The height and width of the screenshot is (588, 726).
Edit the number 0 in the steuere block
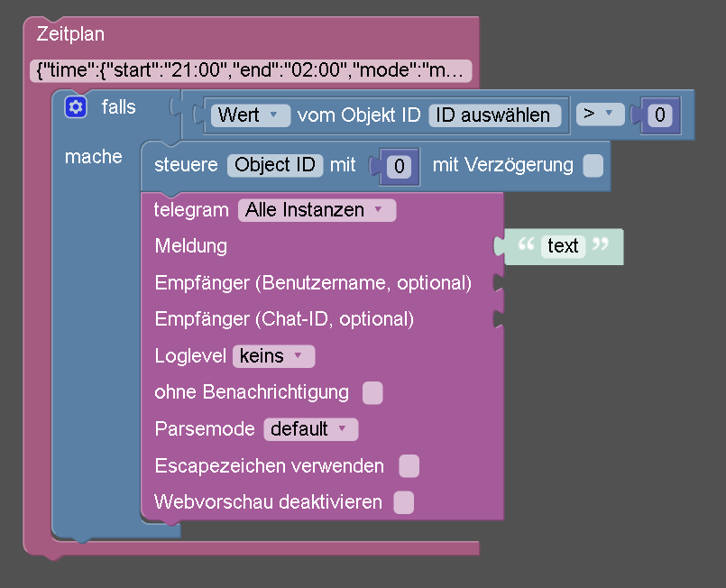click(400, 166)
